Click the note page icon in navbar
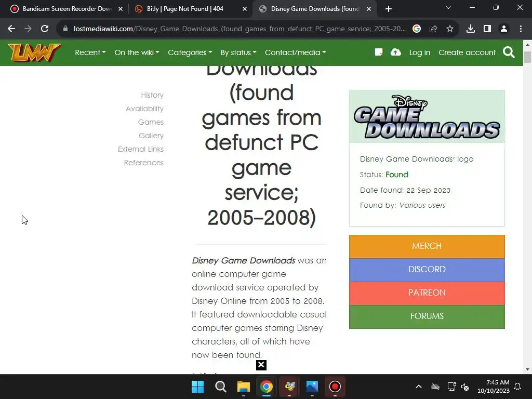Image resolution: width=532 pixels, height=399 pixels. pyautogui.click(x=379, y=52)
